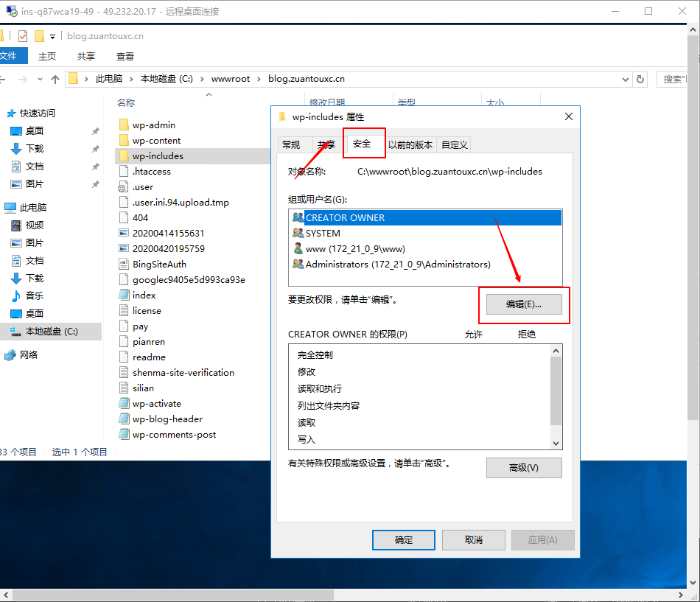
Task: Switch to the 自定义 properties tab
Action: tap(454, 144)
